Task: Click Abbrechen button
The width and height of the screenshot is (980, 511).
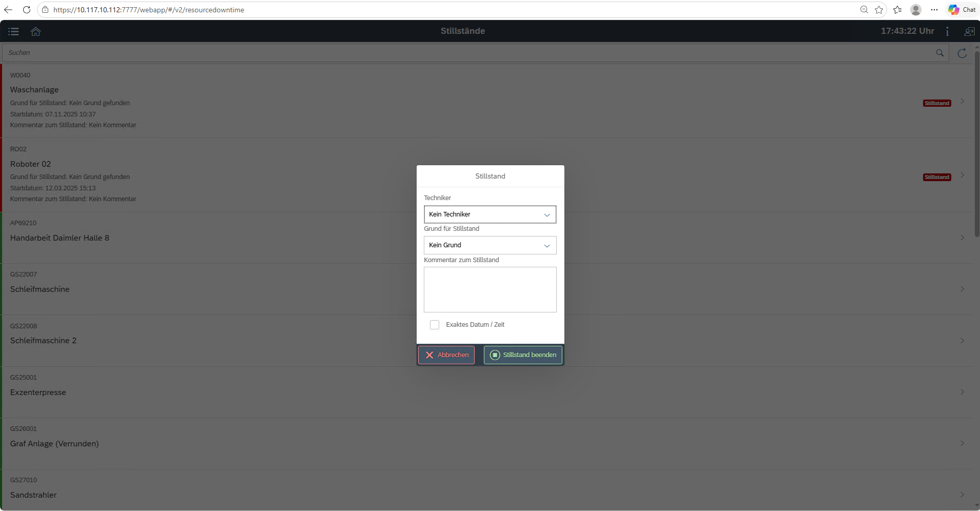Action: pyautogui.click(x=446, y=355)
